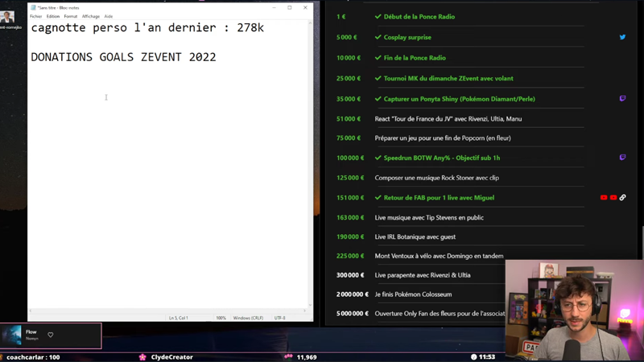
Task: Select goal 'Ouverture Only Fan des fleurs'
Action: (440, 314)
